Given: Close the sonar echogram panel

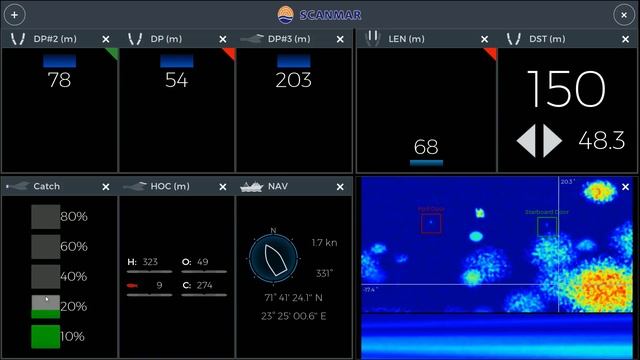Looking at the screenshot, I should [x=625, y=187].
